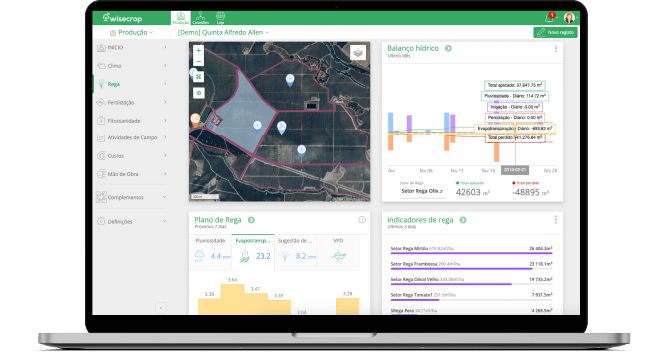Image resolution: width=666 pixels, height=360 pixels.
Task: Click the Custos icon in sidebar
Action: (x=101, y=156)
